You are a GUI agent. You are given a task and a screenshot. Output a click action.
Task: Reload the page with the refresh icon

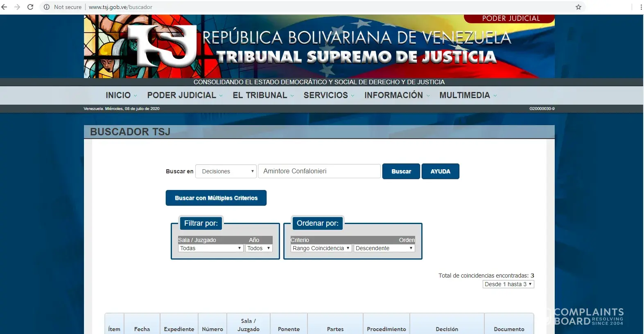[30, 7]
